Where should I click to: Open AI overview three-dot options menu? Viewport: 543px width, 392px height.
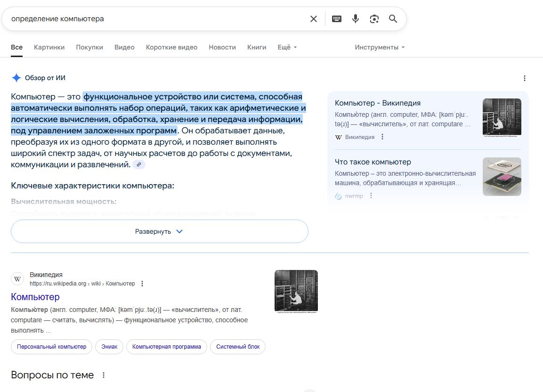(x=525, y=78)
